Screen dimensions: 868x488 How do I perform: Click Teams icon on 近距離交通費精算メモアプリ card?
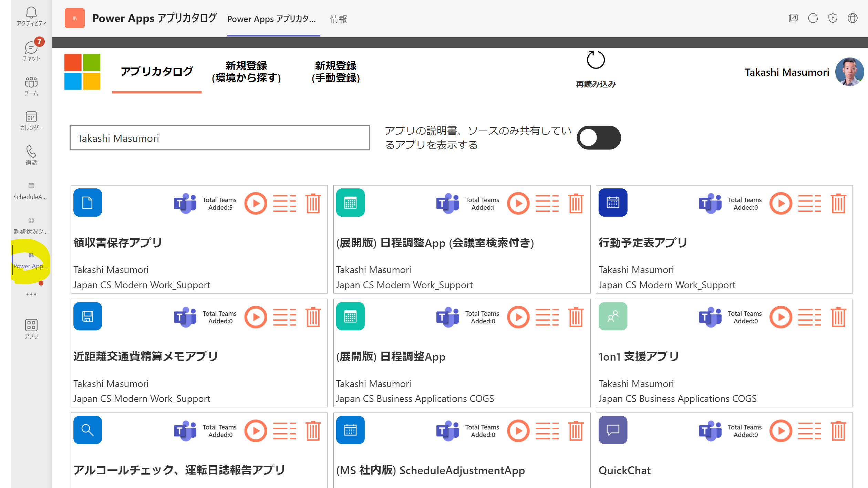click(x=185, y=317)
